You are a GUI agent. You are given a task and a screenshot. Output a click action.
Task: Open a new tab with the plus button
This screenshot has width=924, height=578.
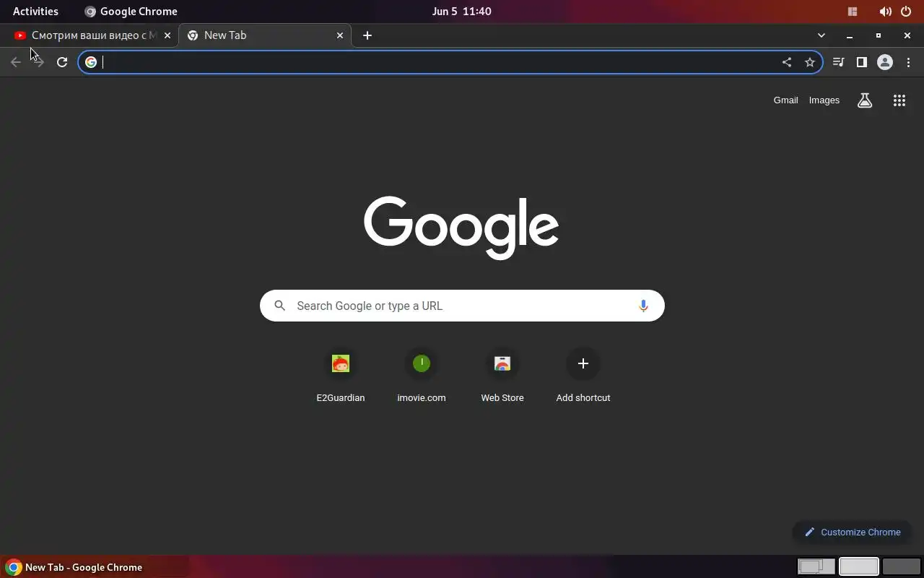[x=367, y=35]
